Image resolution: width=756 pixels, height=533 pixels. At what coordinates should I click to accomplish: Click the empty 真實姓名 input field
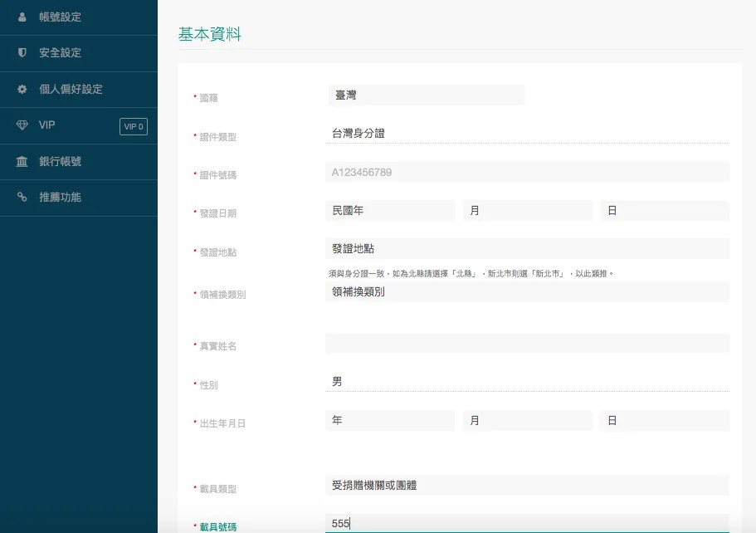coord(528,344)
